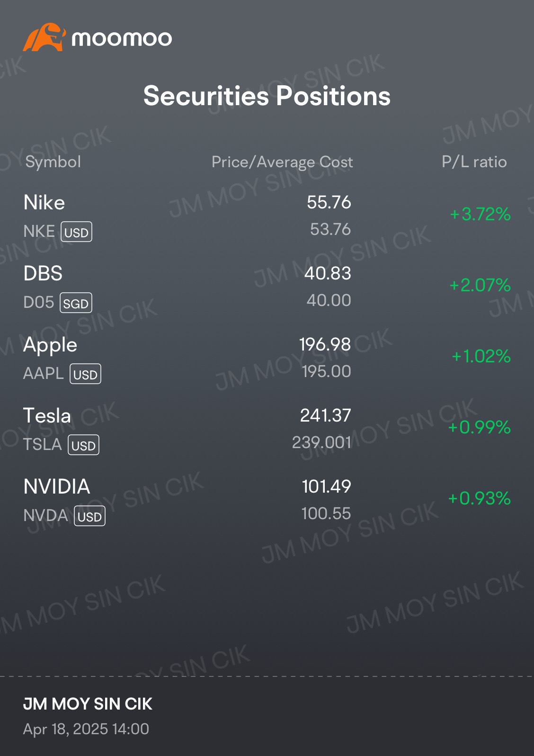This screenshot has width=534, height=756.
Task: Select the USD badge next to TSLA
Action: 83,445
